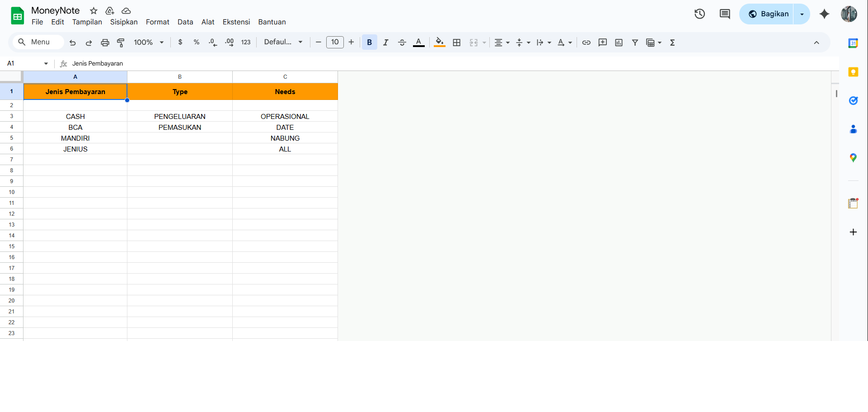Click the paint format roller icon
The image size is (868, 412).
pyautogui.click(x=121, y=43)
